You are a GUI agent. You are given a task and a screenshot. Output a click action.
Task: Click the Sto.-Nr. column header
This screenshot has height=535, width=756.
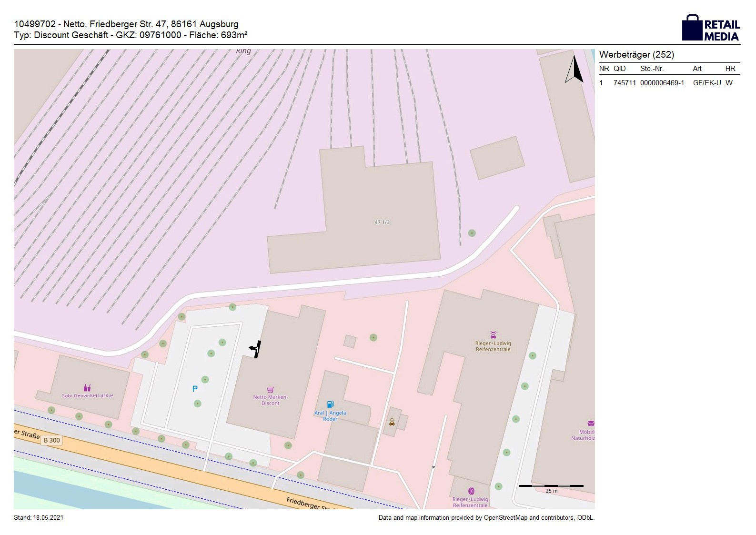coord(652,69)
